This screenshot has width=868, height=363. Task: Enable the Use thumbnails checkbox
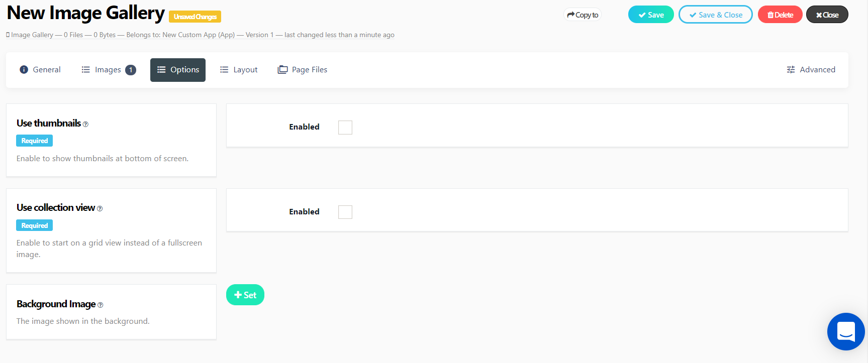pyautogui.click(x=345, y=128)
